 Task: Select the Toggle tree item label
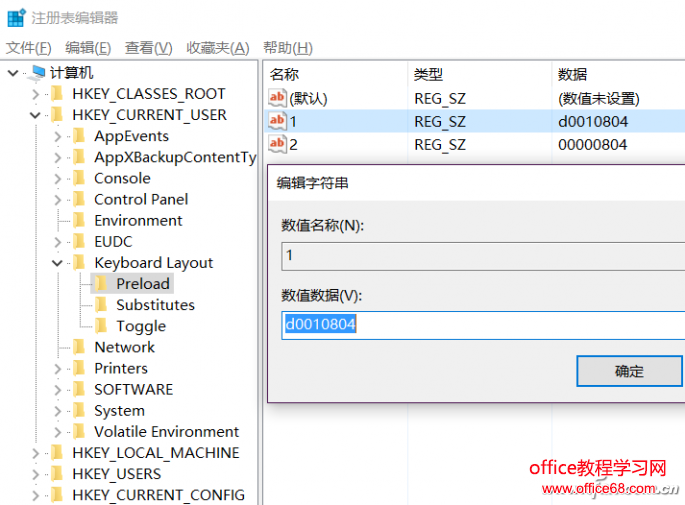pos(141,326)
